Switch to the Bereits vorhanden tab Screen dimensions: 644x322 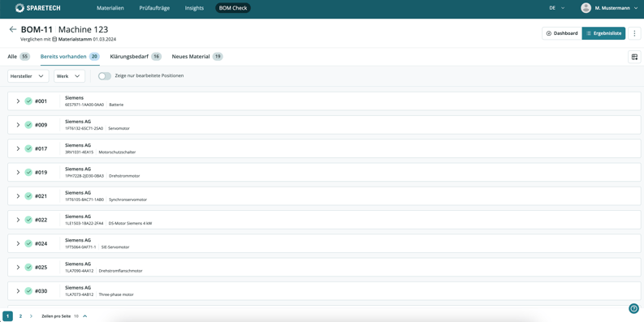point(70,57)
